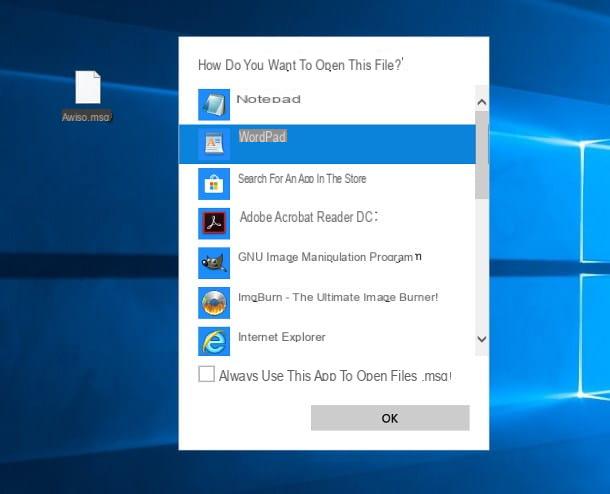The height and width of the screenshot is (494, 610).
Task: Enable Always Use This App checkbox
Action: click(206, 374)
